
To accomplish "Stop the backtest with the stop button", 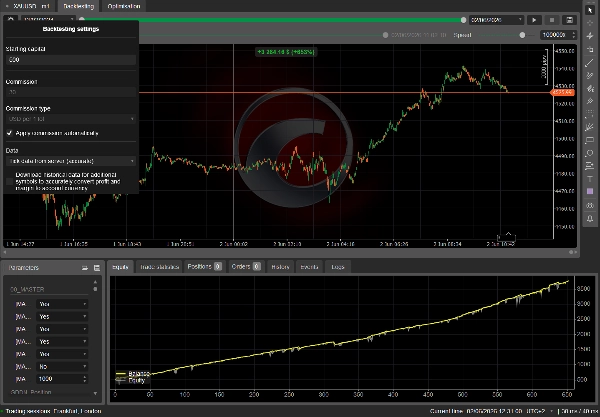I will (552, 20).
